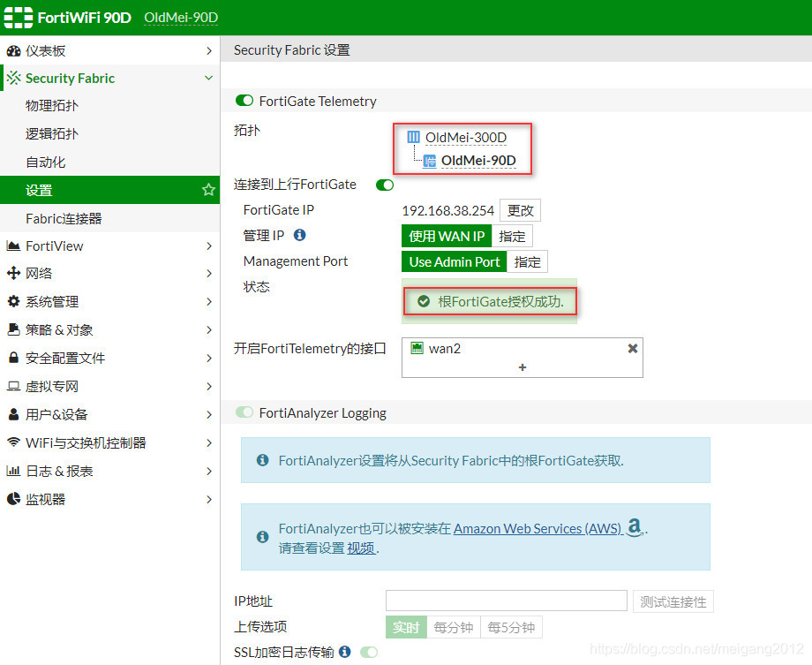Screen dimensions: 812x665
Task: Click the Security Fabric sidebar icon
Action: coord(13,78)
